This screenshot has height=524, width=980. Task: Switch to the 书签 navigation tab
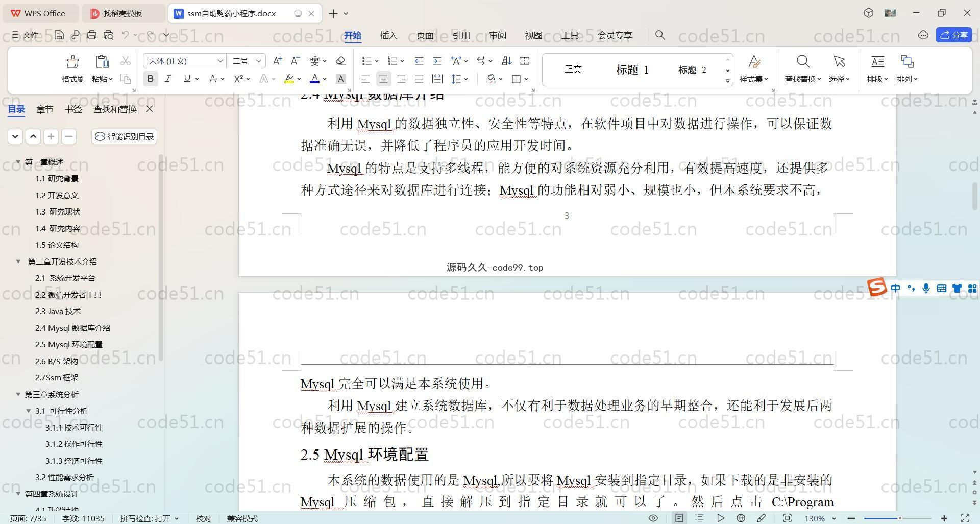[x=73, y=109]
